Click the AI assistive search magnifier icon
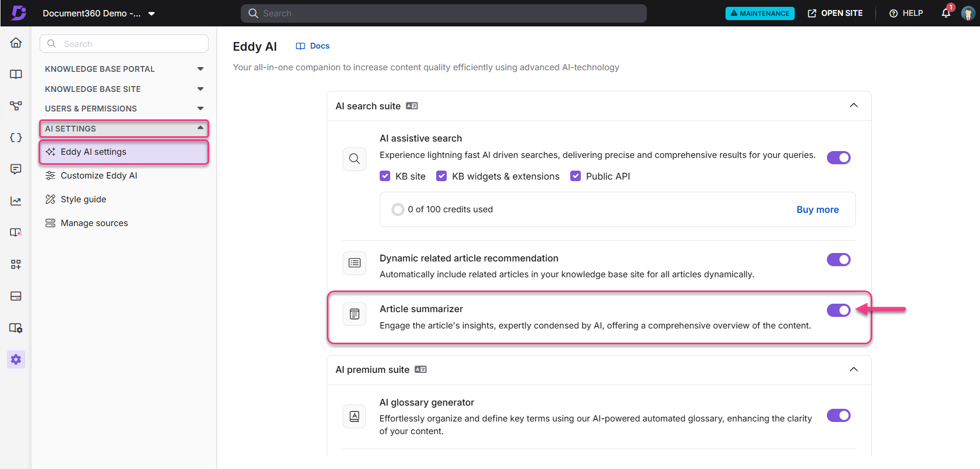The width and height of the screenshot is (980, 469). coord(354,158)
